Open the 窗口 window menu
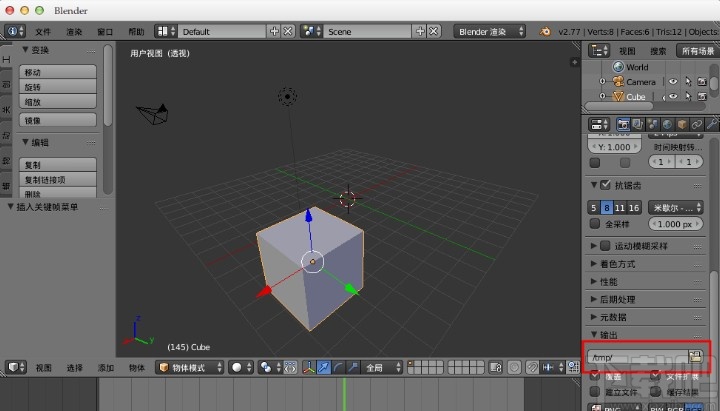Image resolution: width=720 pixels, height=411 pixels. (105, 32)
